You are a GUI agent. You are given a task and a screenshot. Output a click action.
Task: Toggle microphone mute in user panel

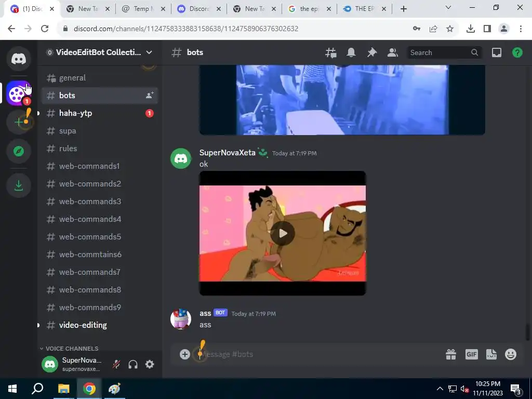coord(116,364)
